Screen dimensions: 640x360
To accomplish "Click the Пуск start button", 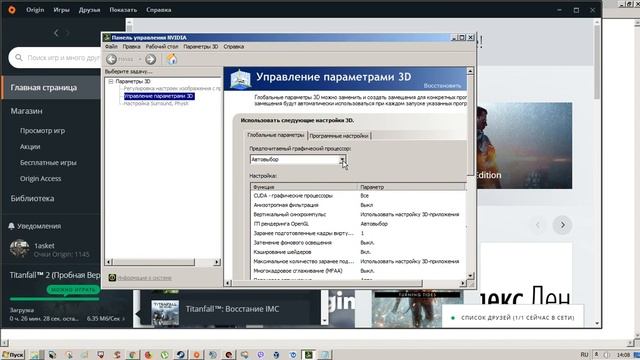I will coord(13,355).
